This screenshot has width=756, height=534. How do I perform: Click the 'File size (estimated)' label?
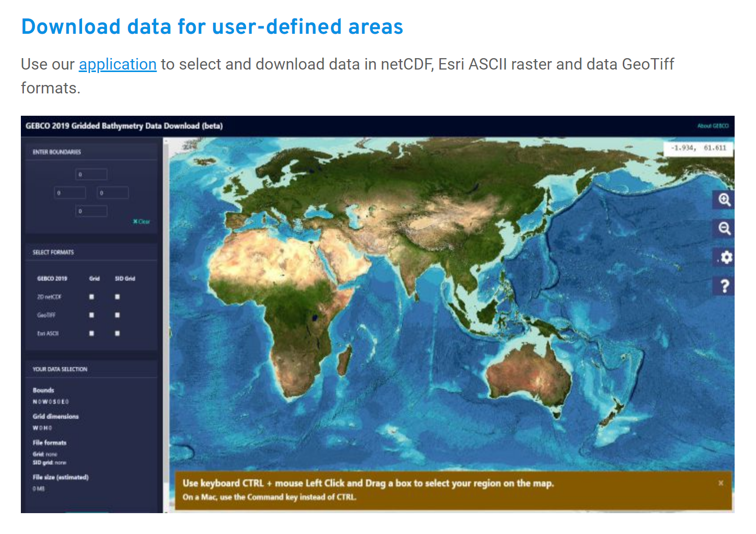point(61,477)
